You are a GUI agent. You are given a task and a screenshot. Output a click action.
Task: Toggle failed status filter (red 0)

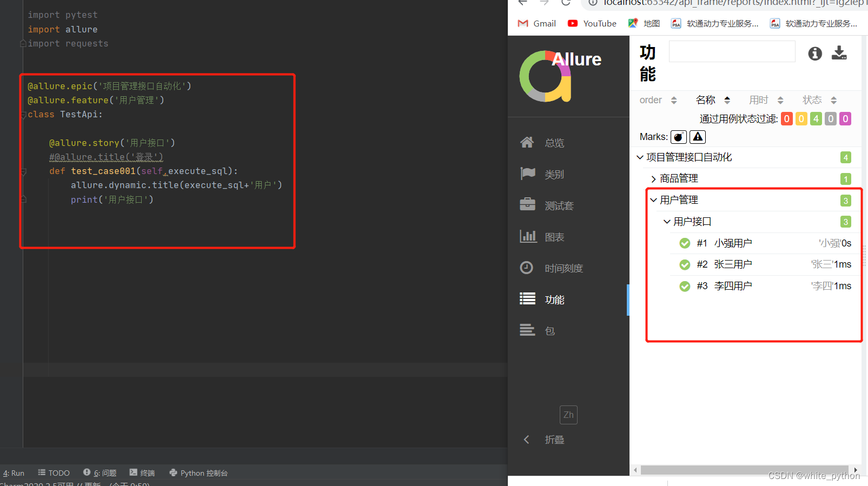click(x=787, y=118)
